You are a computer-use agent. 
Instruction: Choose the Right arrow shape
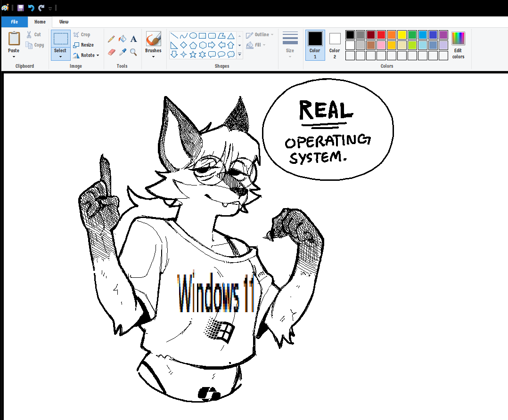(x=212, y=45)
